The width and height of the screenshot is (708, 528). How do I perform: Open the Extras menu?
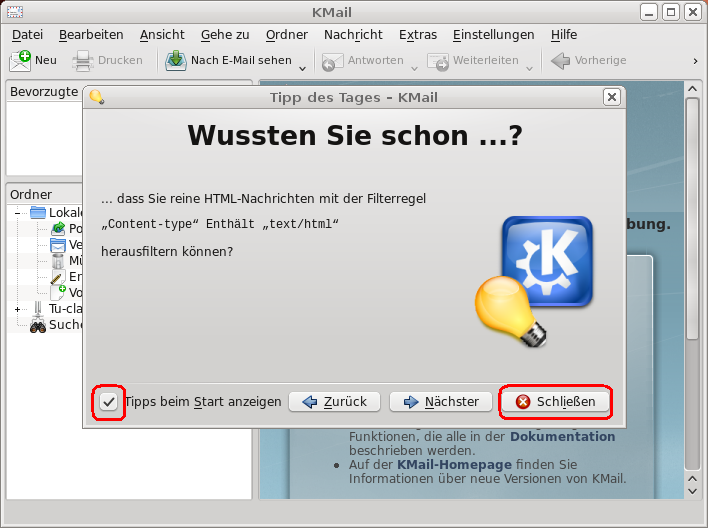point(418,35)
